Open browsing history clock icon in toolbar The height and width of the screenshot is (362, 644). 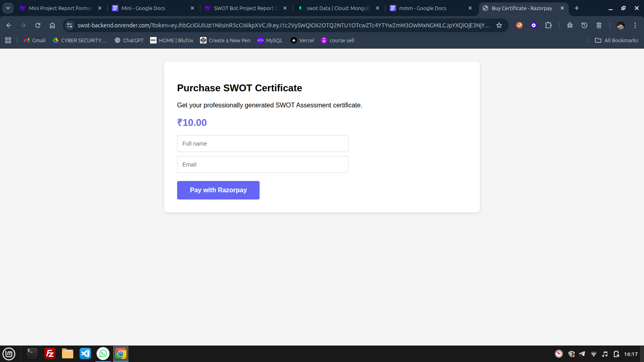(584, 25)
